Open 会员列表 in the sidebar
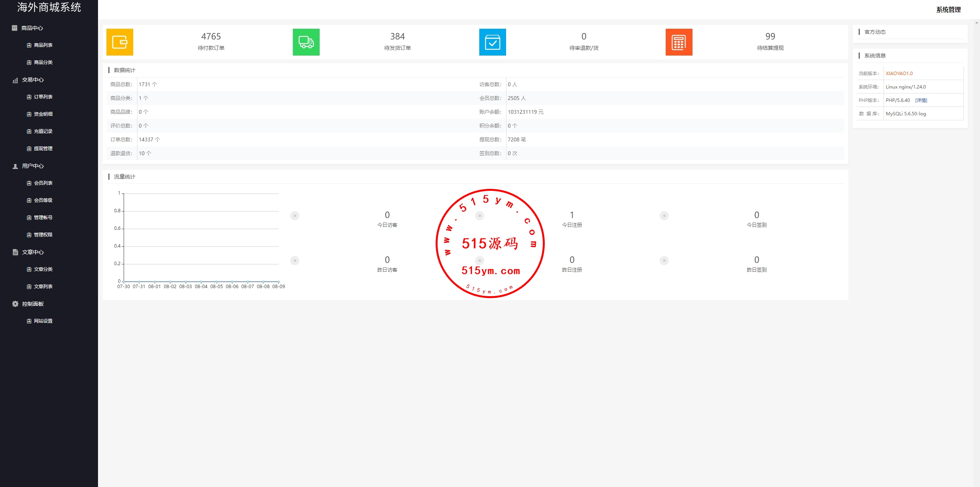980x487 pixels. pos(43,183)
